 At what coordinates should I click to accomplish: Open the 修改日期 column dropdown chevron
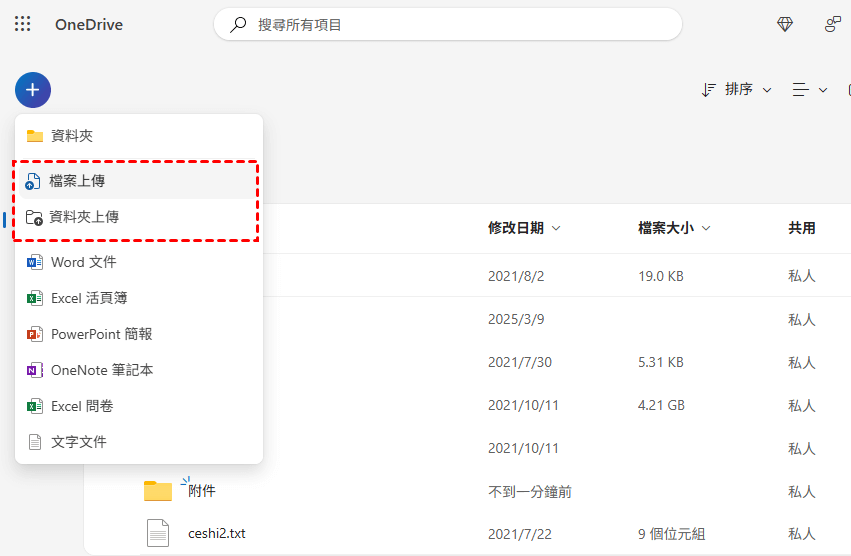point(556,228)
